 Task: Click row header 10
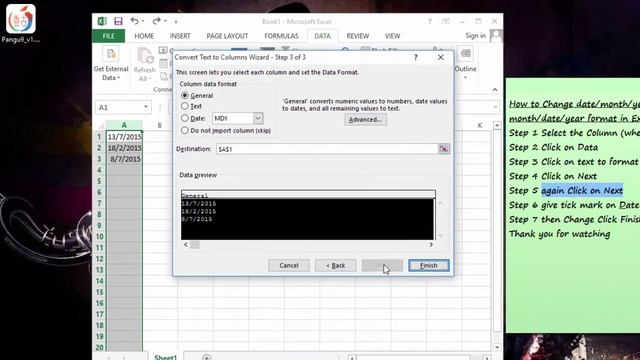(x=100, y=236)
